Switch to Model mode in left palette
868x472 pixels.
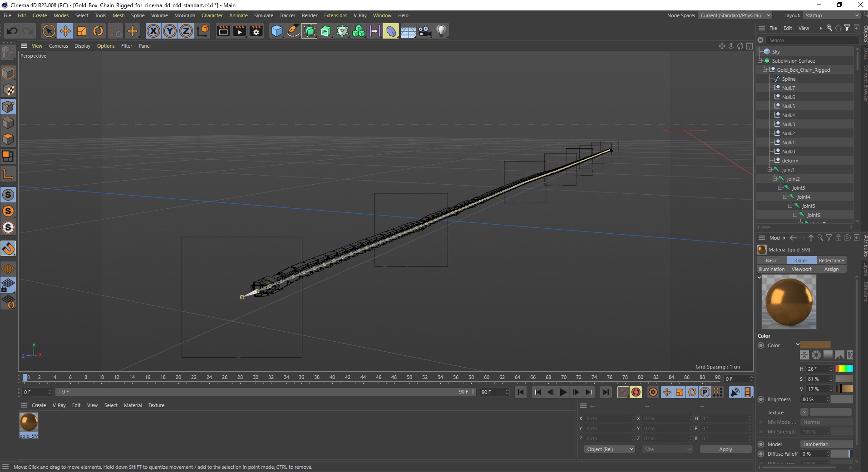coord(8,73)
